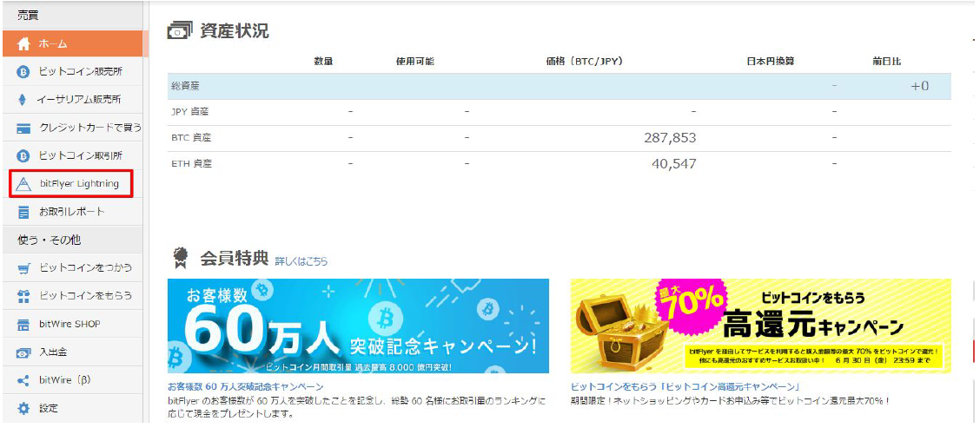
Task: Click the share icon beside bitWire (β)
Action: [x=23, y=380]
